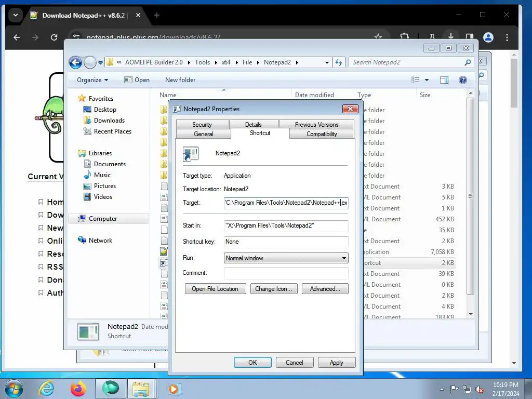Viewport: 532px width, 399px height.
Task: Click Open in the Explorer toolbar
Action: coord(137,80)
